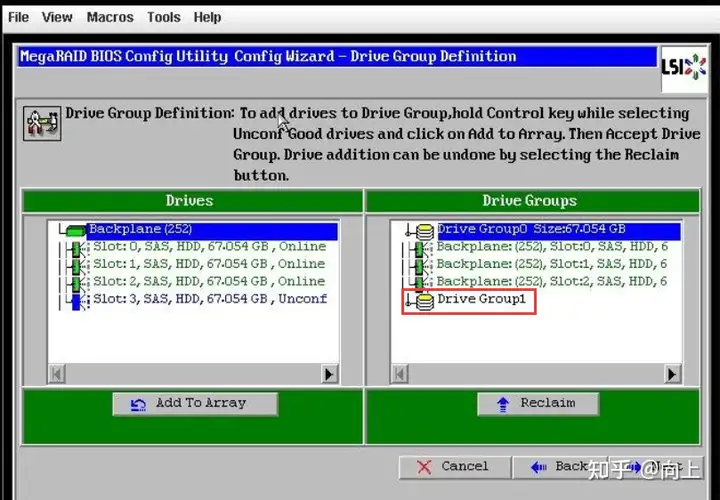The width and height of the screenshot is (720, 500).
Task: Select Slot: 3 Unconf drive row
Action: [x=210, y=299]
